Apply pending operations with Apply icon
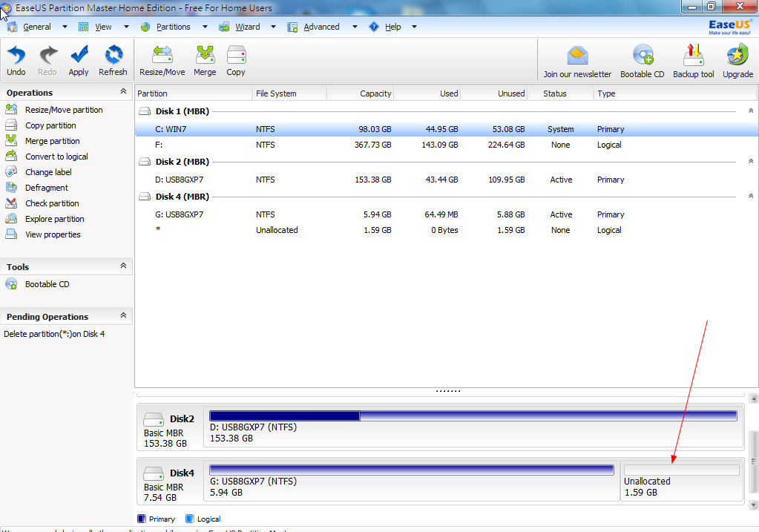Screen dimensions: 759x532 tap(79, 55)
